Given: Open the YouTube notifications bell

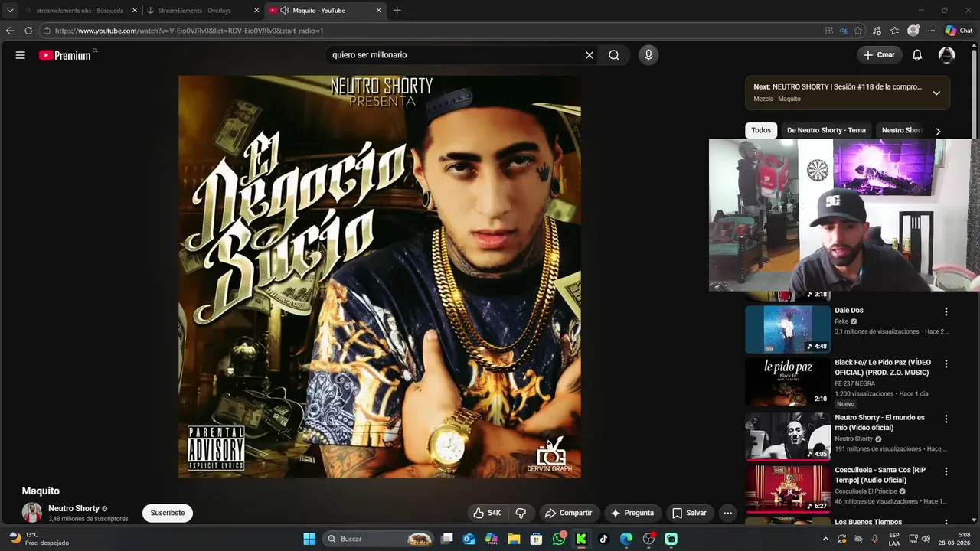Looking at the screenshot, I should click(917, 55).
